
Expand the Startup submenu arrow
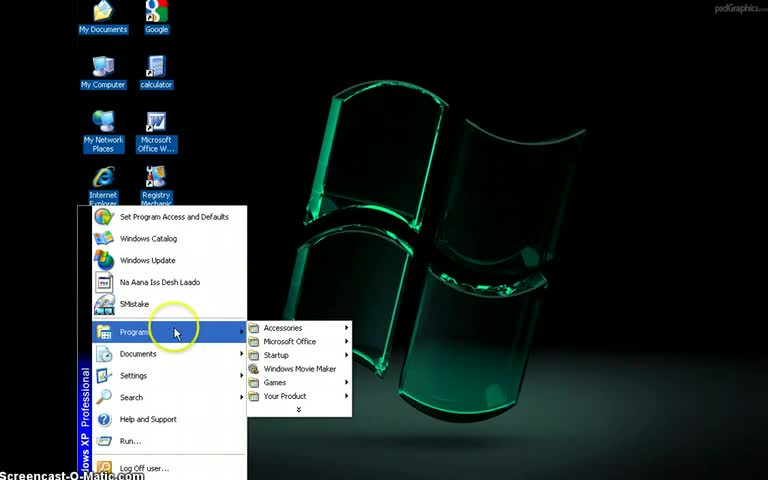click(346, 355)
